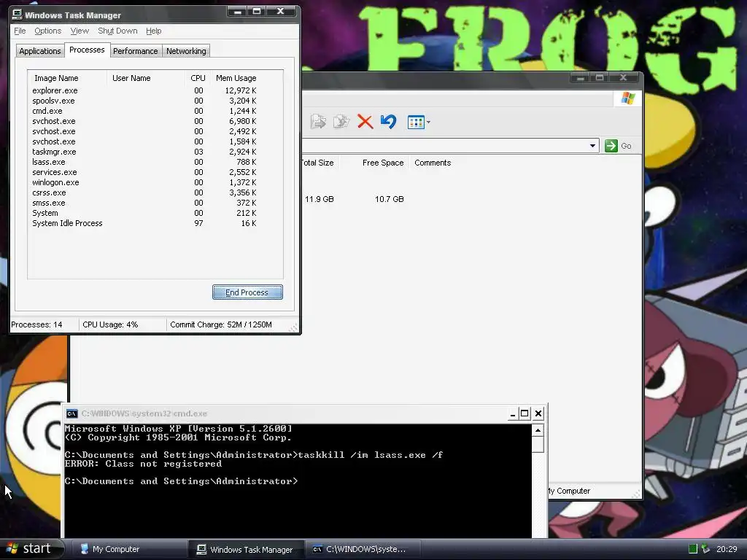747x560 pixels.
Task: Expand the address bar dropdown arrow
Action: pos(592,146)
